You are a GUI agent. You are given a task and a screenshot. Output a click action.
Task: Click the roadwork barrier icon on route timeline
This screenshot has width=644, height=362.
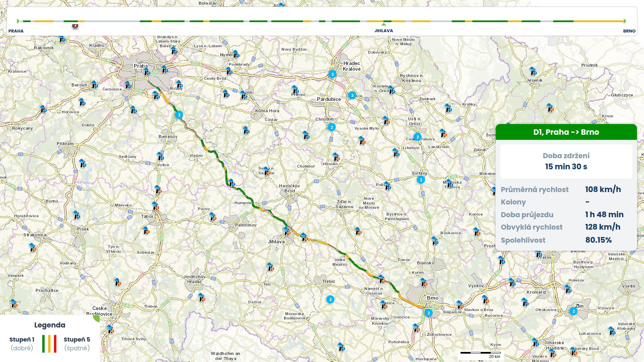[75, 26]
